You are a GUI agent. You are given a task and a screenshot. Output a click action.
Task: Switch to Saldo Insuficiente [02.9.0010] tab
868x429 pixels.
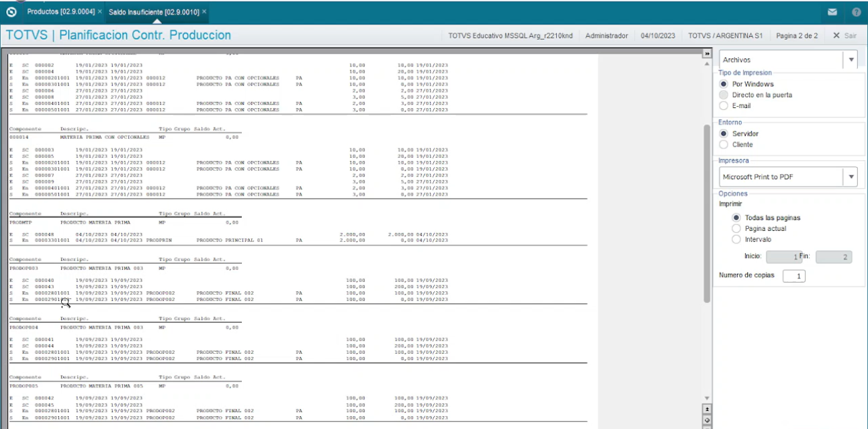[x=153, y=12]
